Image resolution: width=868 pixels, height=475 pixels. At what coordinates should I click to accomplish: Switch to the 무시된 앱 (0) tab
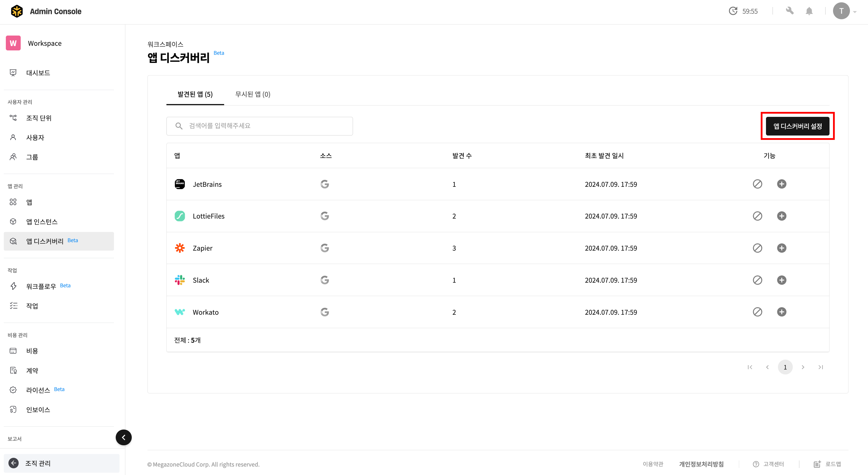pyautogui.click(x=253, y=94)
